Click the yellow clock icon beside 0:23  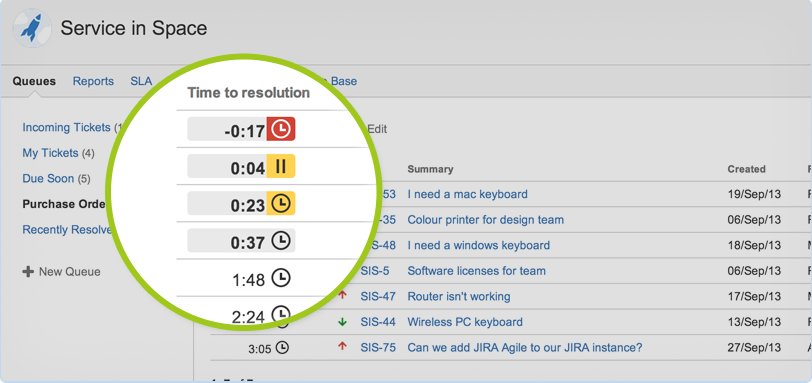(x=281, y=203)
